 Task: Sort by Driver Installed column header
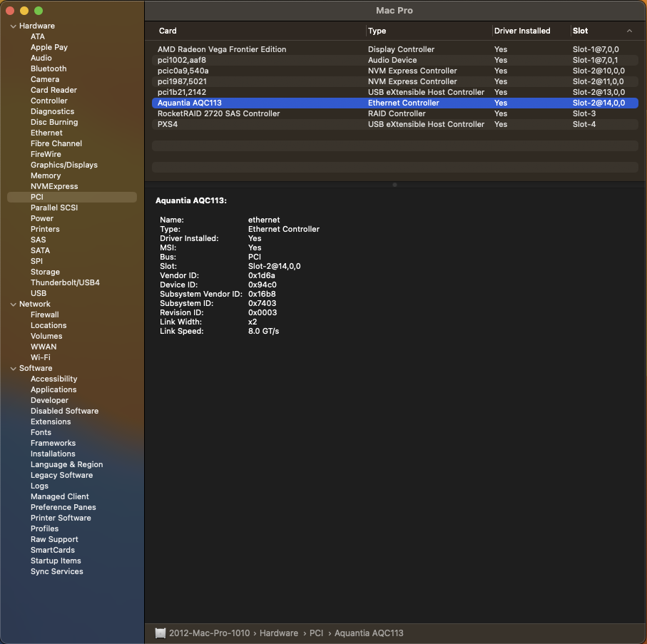(522, 31)
